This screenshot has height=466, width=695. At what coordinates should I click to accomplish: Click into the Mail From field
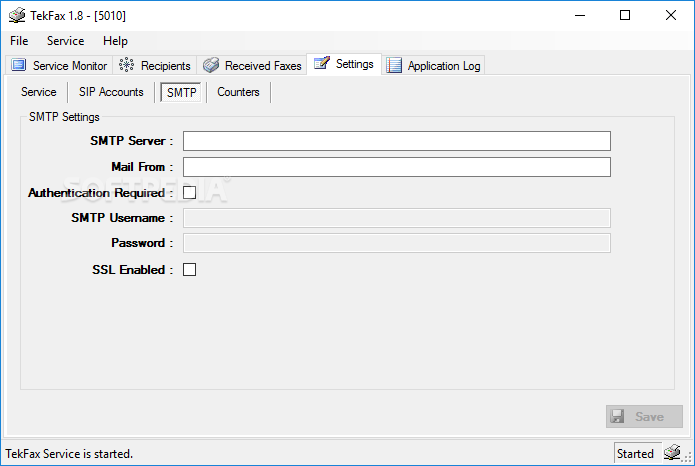tap(397, 167)
